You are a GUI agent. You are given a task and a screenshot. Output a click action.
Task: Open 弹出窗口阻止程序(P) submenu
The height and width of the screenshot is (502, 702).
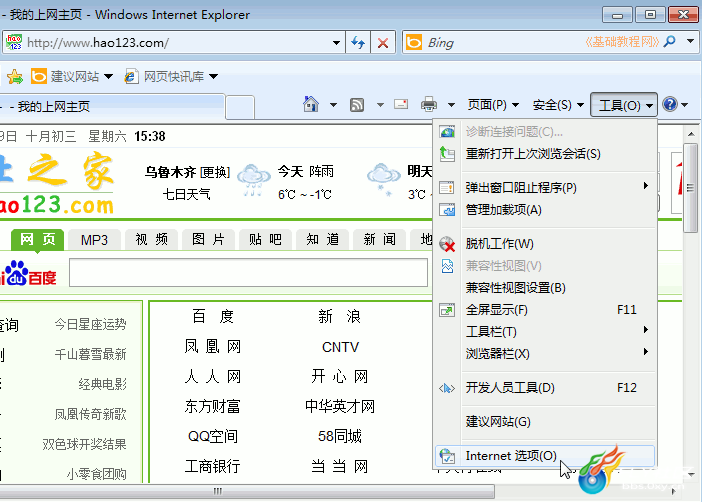[544, 187]
